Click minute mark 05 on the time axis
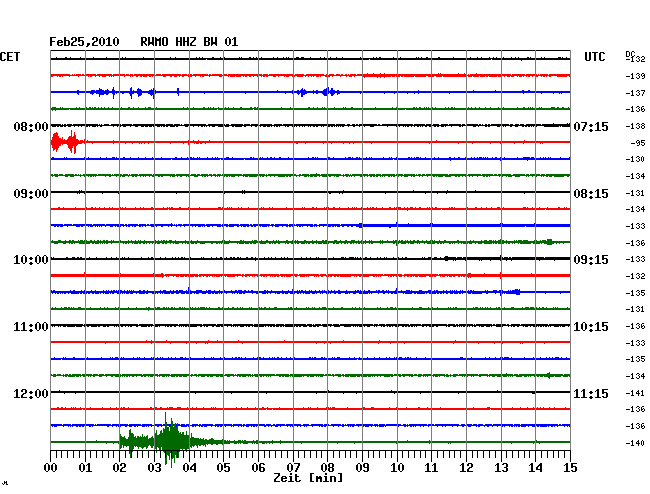Screen dimensions: 650x494 pyautogui.click(x=223, y=468)
